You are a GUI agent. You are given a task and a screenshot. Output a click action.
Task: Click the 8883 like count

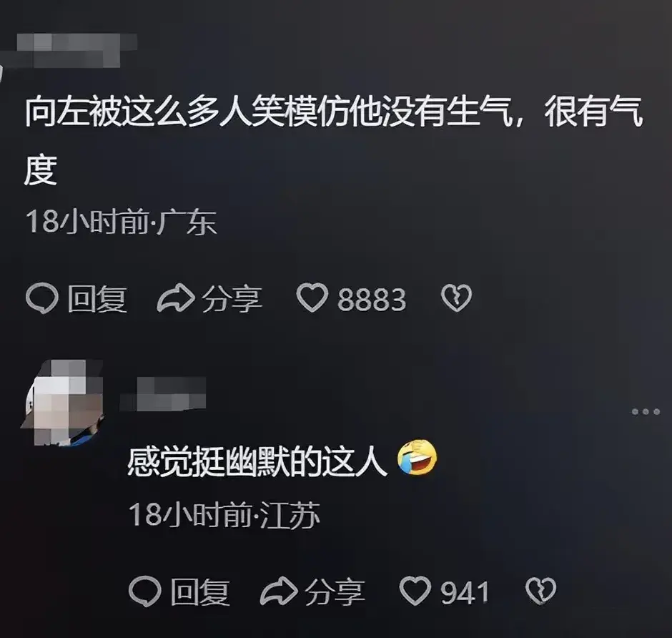coord(372,299)
